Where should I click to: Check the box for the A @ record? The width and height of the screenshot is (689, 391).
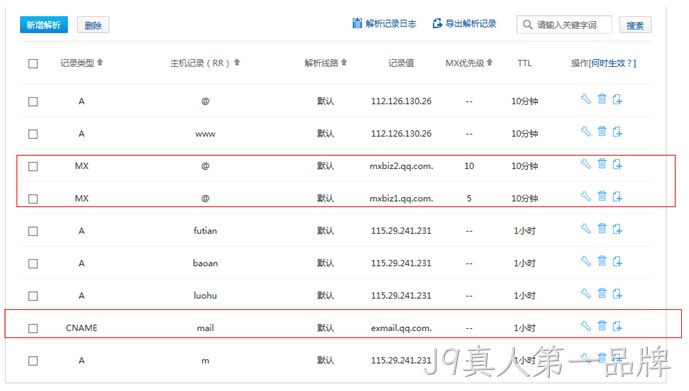(33, 101)
